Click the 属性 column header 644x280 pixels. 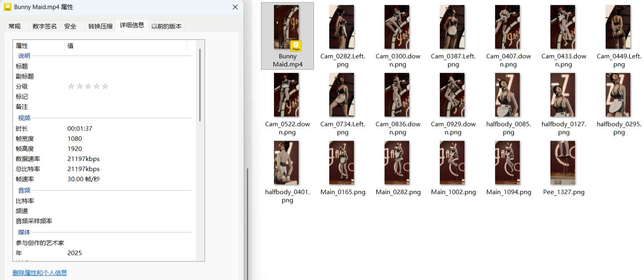39,46
